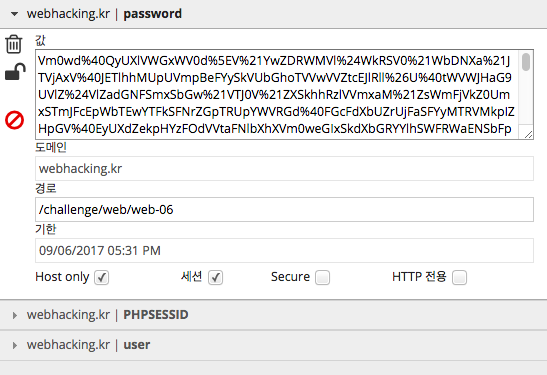Select the PHPSESSID cookie header row
547x375 pixels.
coord(274,315)
